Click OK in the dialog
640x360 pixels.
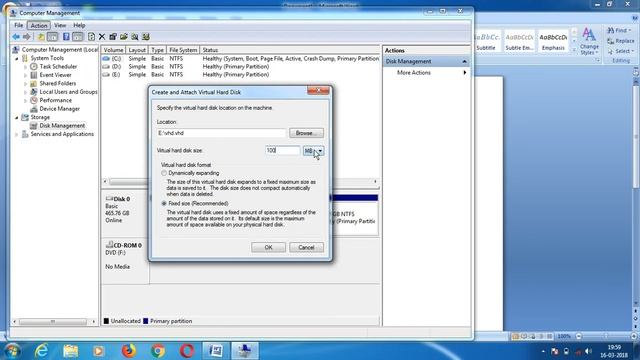point(268,247)
